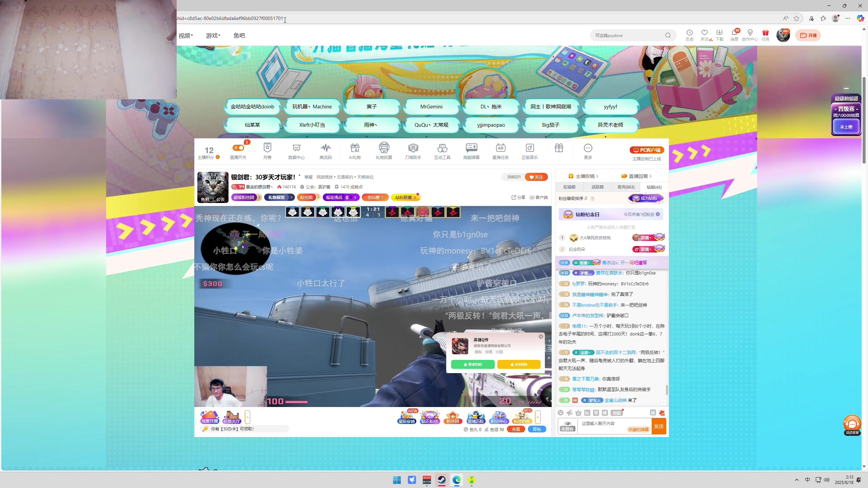Switch to the 活跃榜 tab

(597, 187)
